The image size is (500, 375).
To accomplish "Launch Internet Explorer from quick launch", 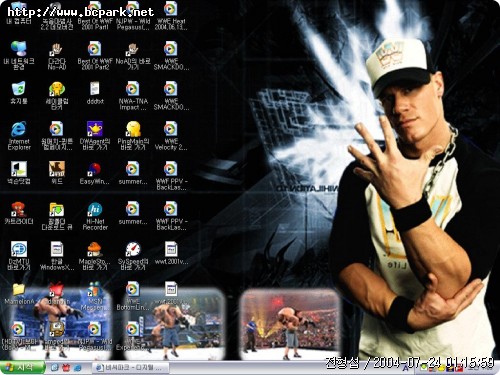I will (77, 368).
